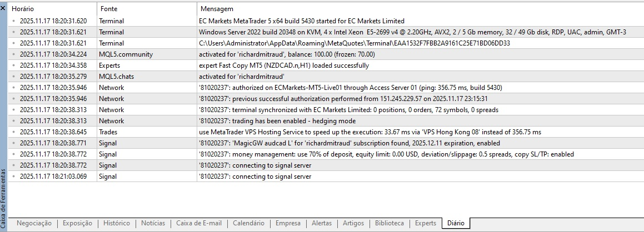Switch to the Negociação tab
The image size is (644, 232).
pyautogui.click(x=34, y=223)
